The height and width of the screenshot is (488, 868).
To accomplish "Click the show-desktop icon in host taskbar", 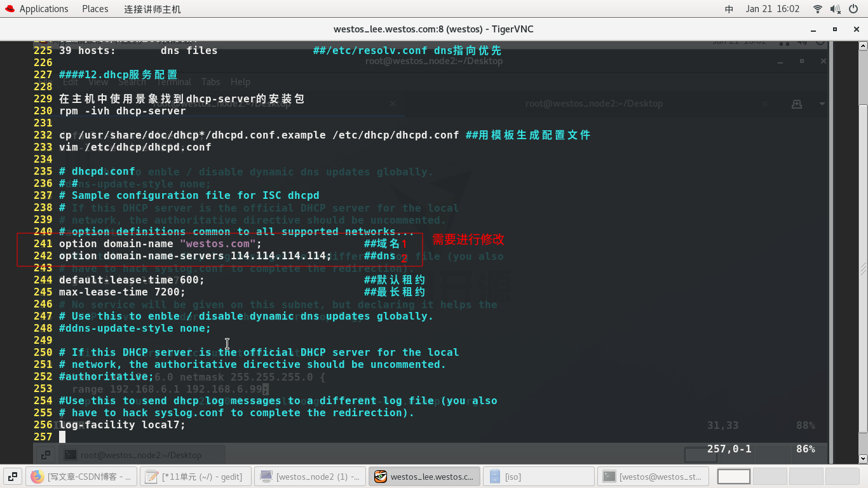I will (x=13, y=477).
